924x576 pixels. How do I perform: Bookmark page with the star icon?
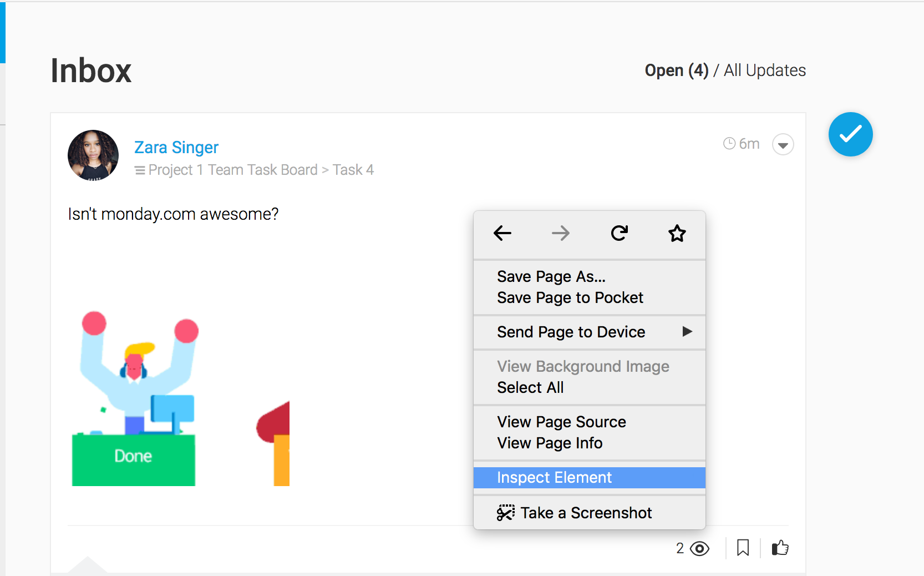[677, 233]
